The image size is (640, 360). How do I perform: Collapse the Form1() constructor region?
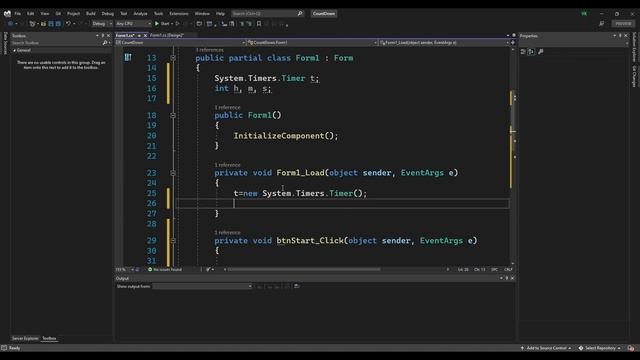(x=173, y=116)
